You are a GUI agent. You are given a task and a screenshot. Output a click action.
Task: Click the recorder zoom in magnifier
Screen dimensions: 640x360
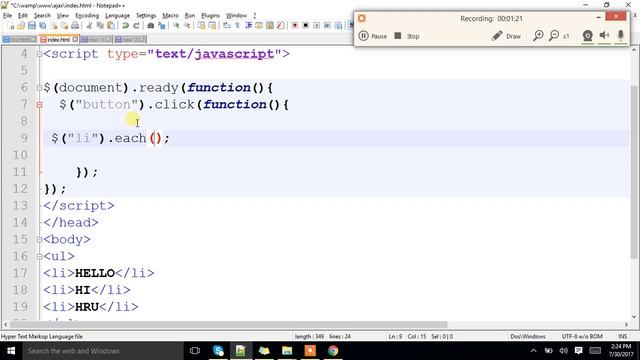click(538, 36)
